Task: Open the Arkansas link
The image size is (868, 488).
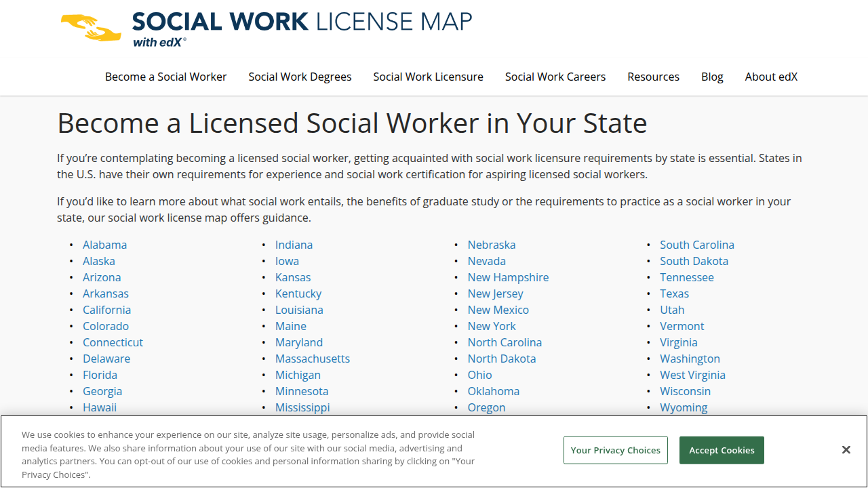Action: (x=106, y=293)
